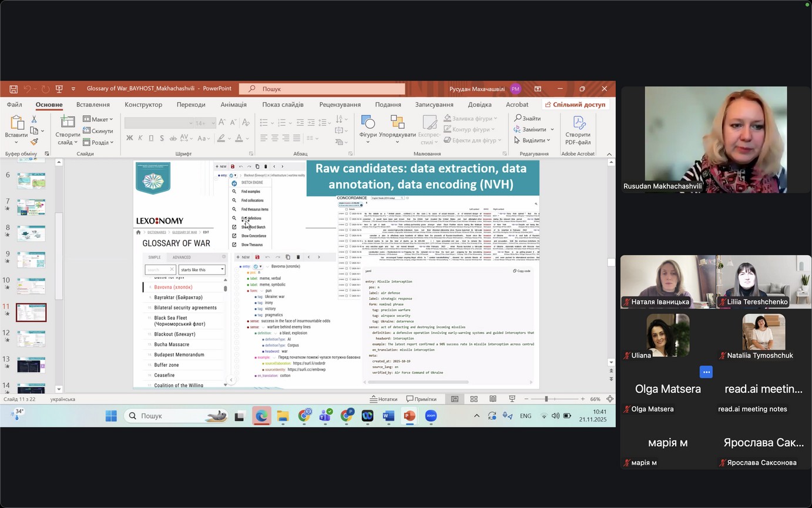Open the Виділити select dropdown
The image size is (812, 508).
pyautogui.click(x=532, y=141)
